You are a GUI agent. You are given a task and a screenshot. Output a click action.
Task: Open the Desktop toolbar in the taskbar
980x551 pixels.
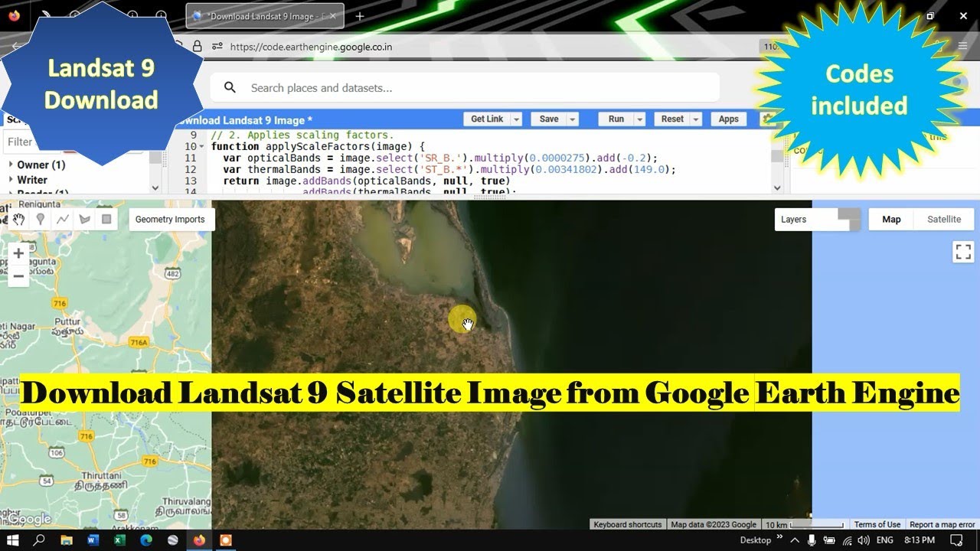756,540
